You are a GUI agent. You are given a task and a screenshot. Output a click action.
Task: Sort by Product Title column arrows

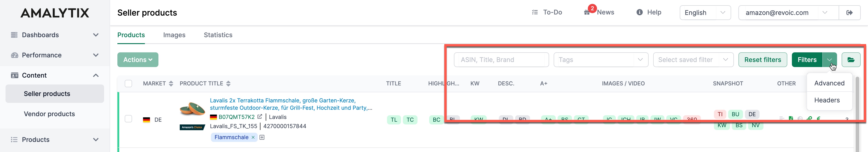coord(228,83)
